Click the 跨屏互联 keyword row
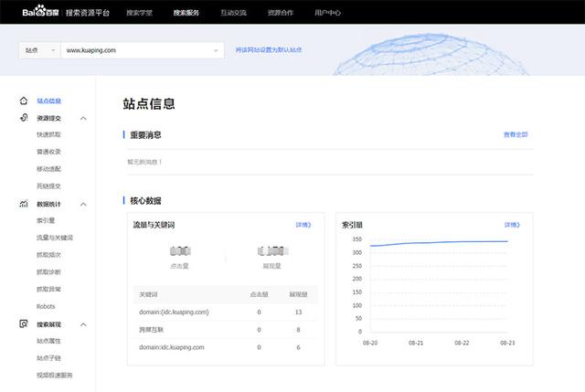 click(x=226, y=330)
